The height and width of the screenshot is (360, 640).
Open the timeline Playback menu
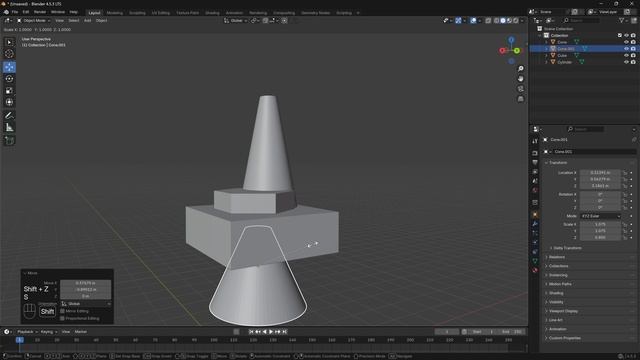tap(27, 332)
